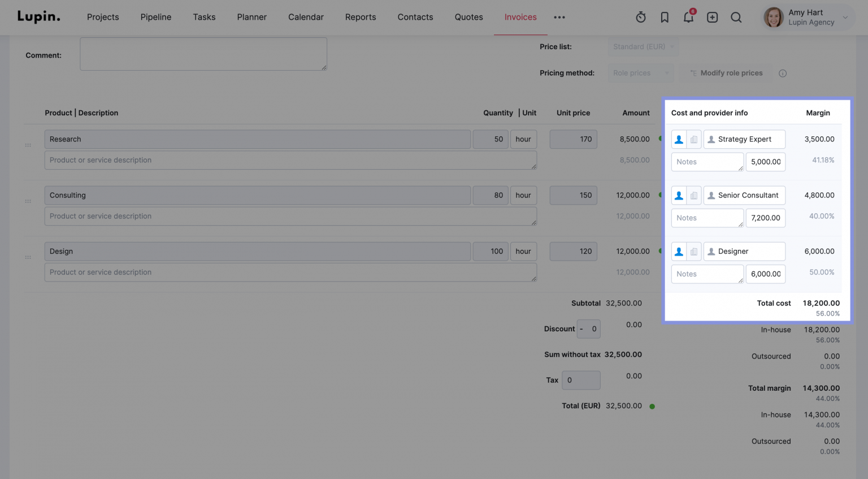This screenshot has width=868, height=479.
Task: Click into the Comment text field
Action: (x=203, y=54)
